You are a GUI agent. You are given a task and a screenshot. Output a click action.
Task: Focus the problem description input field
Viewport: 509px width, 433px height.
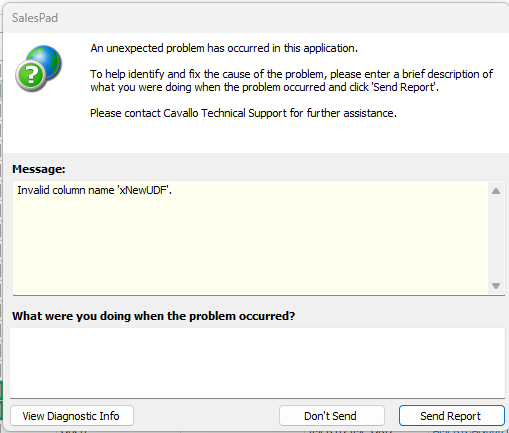[257, 363]
